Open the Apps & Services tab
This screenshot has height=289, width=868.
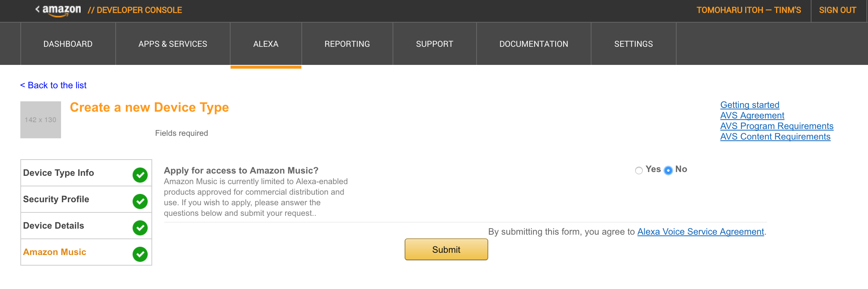(x=173, y=44)
